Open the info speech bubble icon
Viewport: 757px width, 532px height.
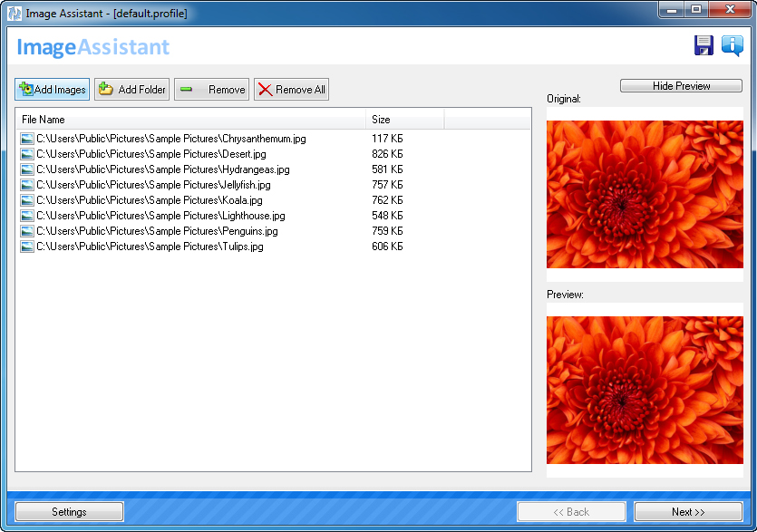[732, 46]
